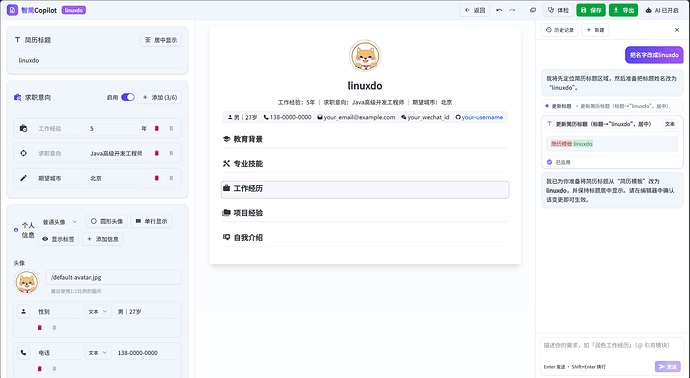Click the 138-0000-0000 phone input

point(146,352)
